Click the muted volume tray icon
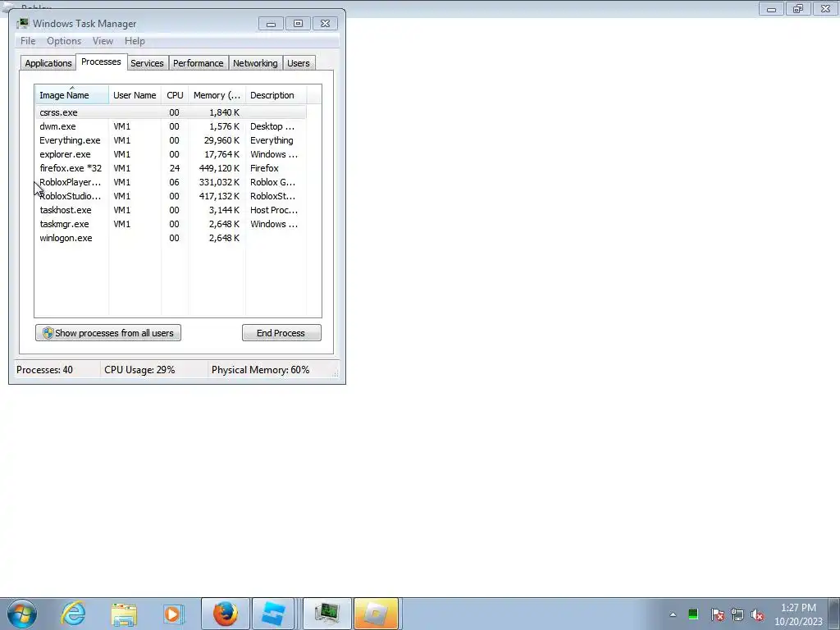The height and width of the screenshot is (630, 840). (x=757, y=614)
